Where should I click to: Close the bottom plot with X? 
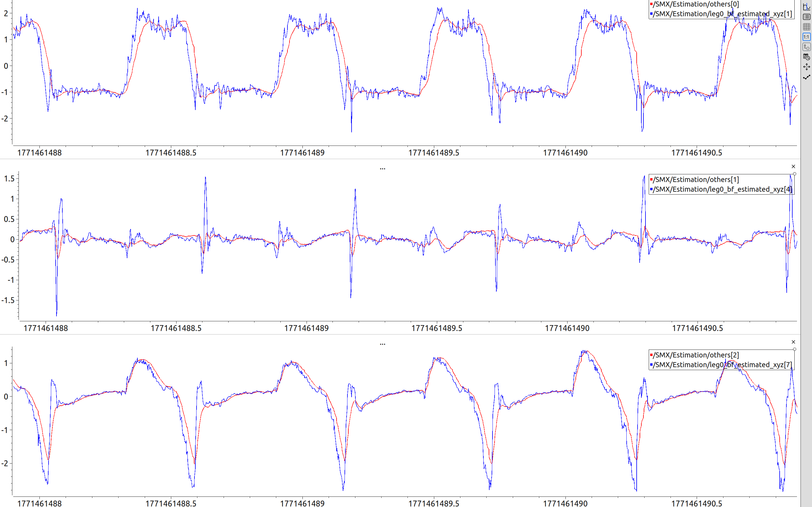click(793, 342)
